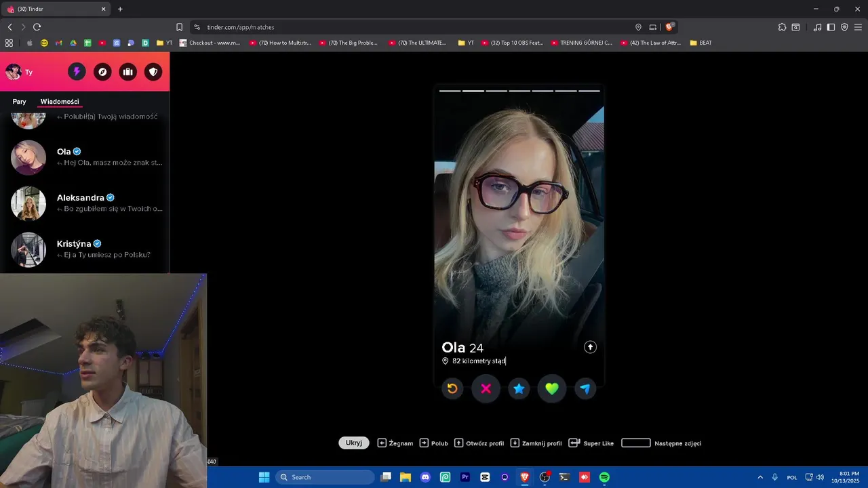Open conversation with Kristýna
This screenshot has height=488, width=868.
click(85, 249)
